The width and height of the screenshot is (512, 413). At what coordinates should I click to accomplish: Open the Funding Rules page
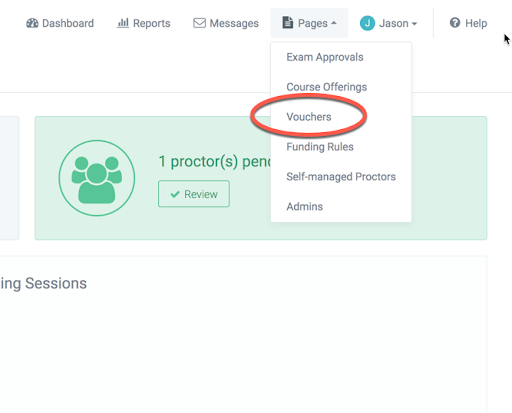tap(320, 147)
